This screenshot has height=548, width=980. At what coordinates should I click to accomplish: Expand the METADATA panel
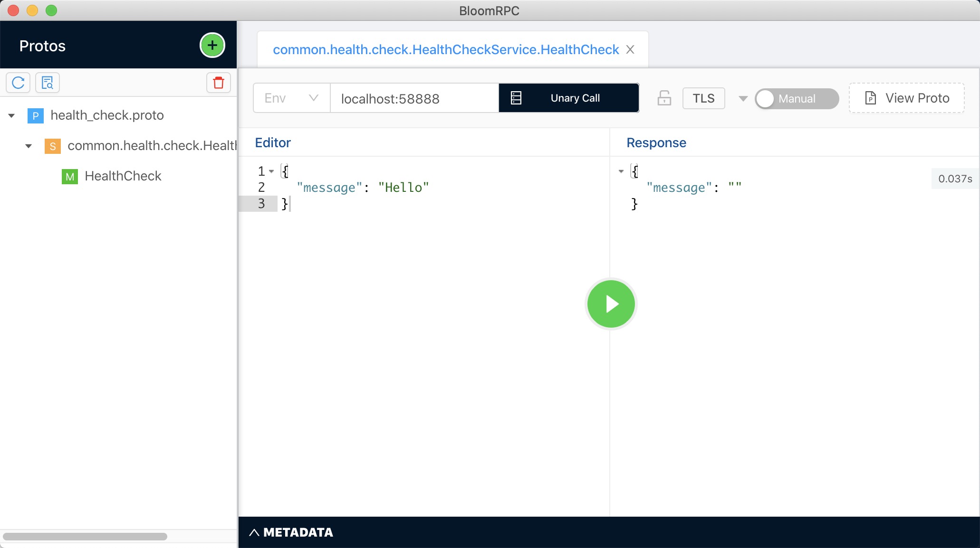click(x=291, y=532)
